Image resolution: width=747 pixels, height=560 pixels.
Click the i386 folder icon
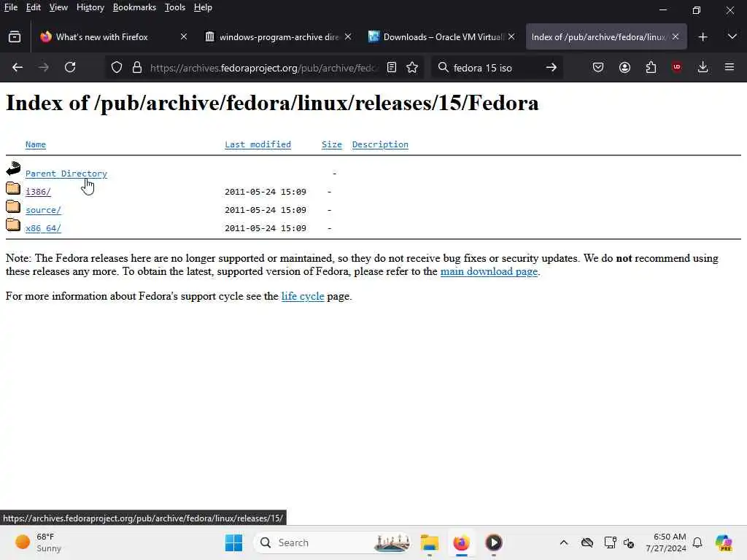click(13, 189)
